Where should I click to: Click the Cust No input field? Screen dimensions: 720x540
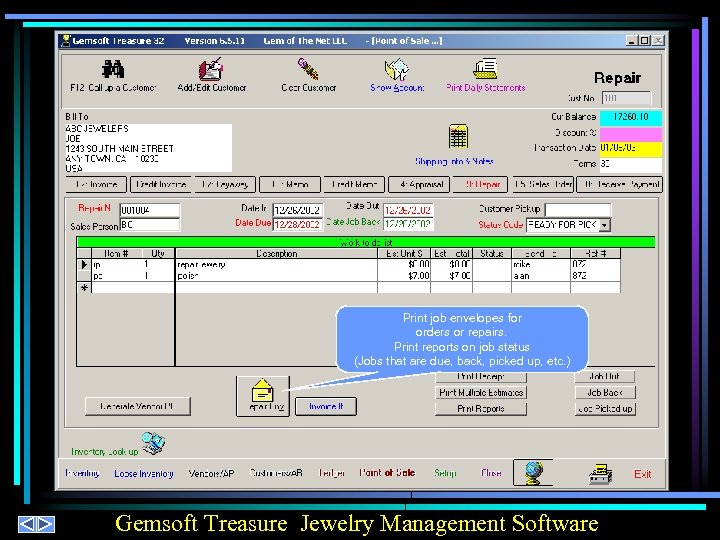626,98
